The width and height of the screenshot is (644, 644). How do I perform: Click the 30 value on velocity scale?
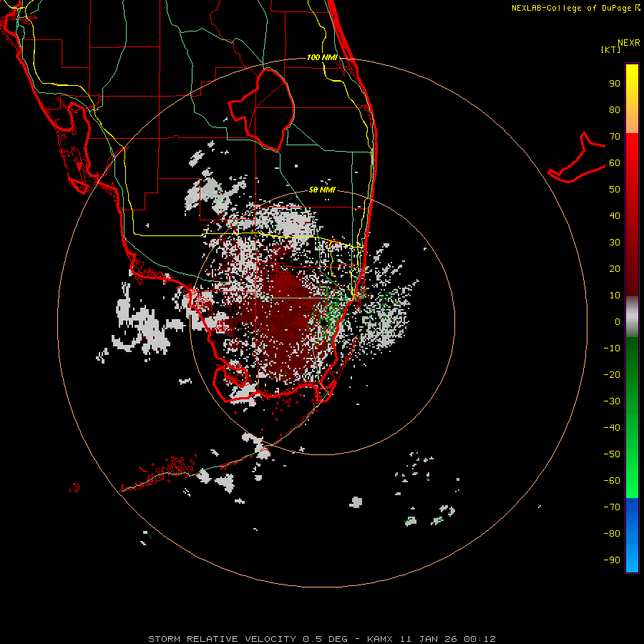615,243
